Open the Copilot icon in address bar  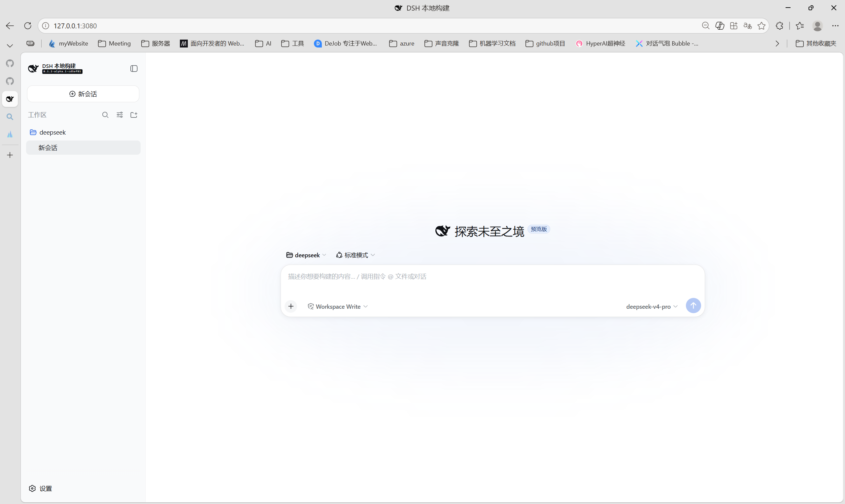click(720, 26)
